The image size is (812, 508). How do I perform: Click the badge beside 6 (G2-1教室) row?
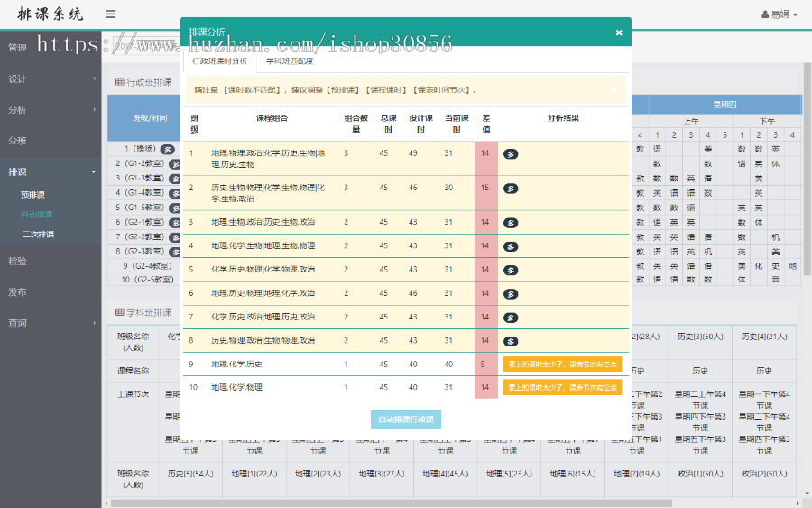175,223
